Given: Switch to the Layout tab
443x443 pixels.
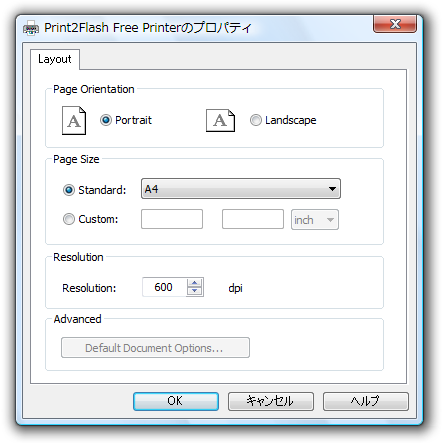Looking at the screenshot, I should [55, 59].
